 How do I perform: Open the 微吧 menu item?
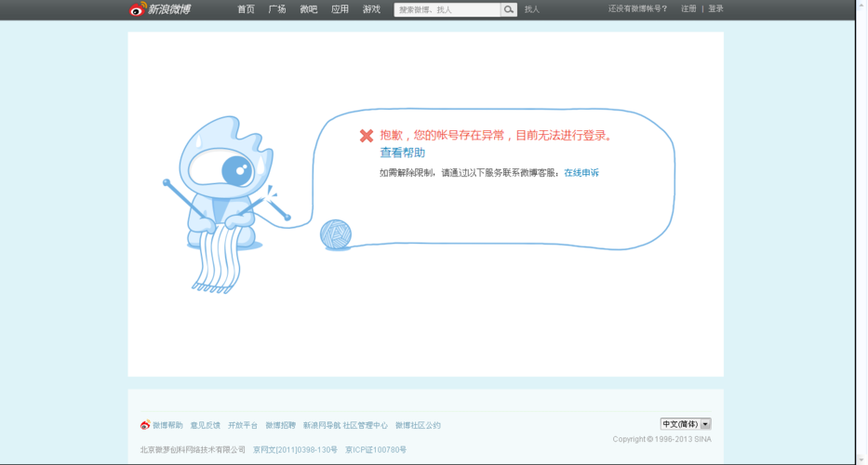coord(309,9)
